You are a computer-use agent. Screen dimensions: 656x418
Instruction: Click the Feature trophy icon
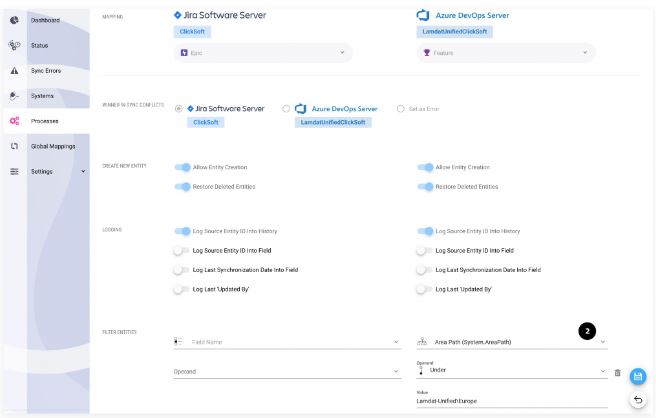point(427,53)
